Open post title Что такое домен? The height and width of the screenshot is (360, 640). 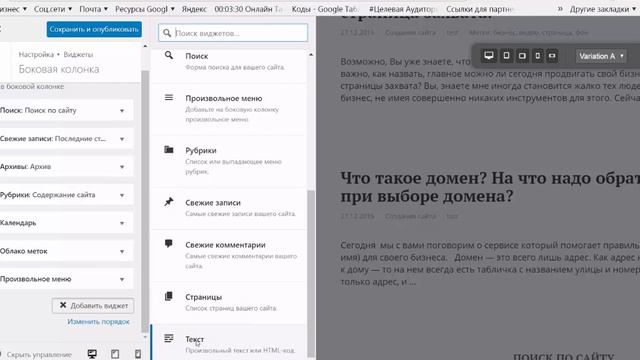pyautogui.click(x=490, y=187)
